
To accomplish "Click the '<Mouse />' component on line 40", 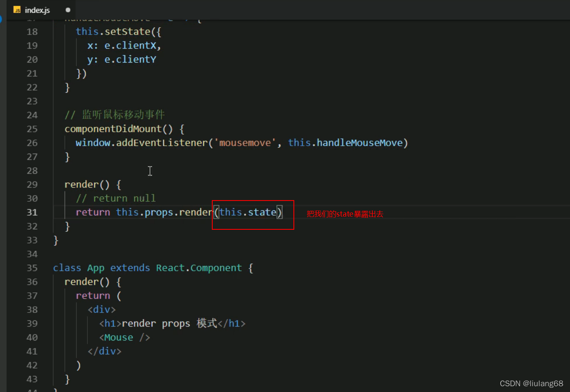I will tap(124, 338).
